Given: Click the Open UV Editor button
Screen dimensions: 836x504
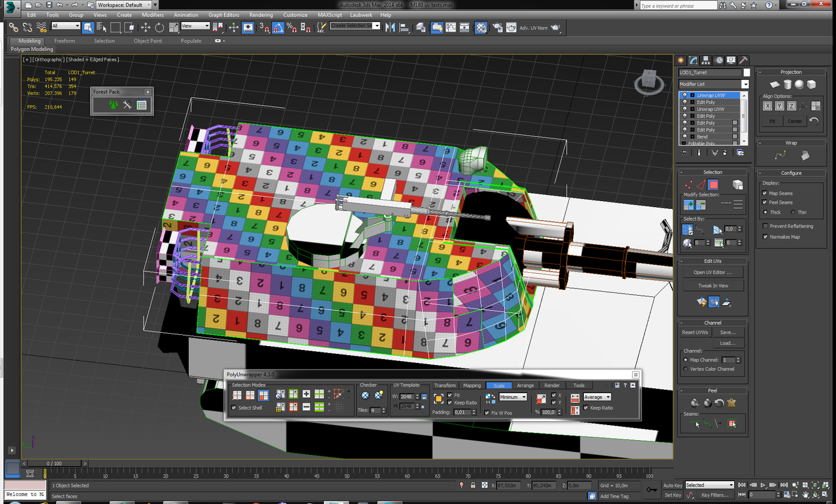Looking at the screenshot, I should coord(713,272).
